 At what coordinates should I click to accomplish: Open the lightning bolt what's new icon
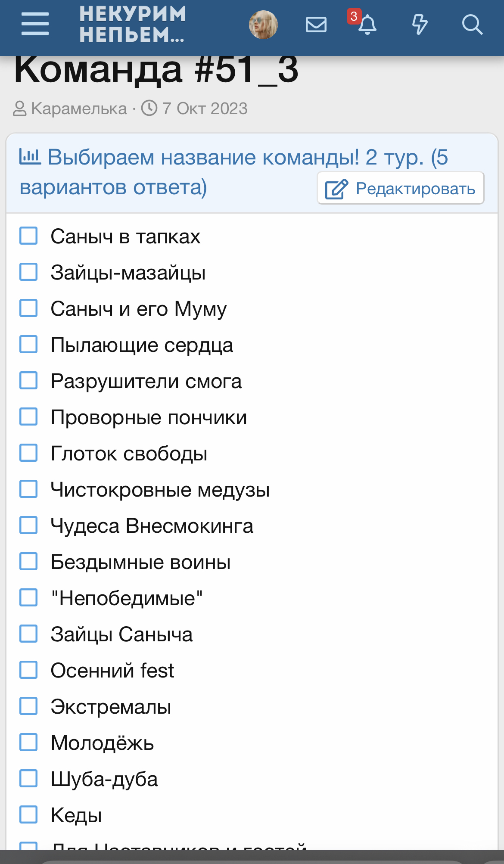click(419, 25)
